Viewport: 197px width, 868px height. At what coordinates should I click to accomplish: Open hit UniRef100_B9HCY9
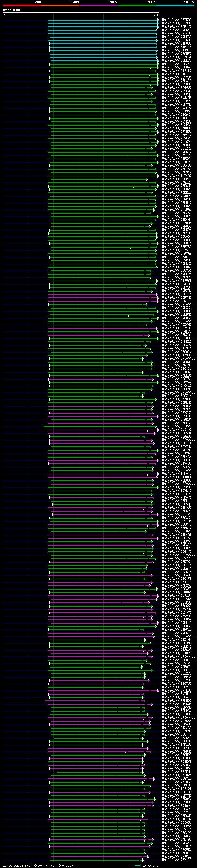(176, 30)
